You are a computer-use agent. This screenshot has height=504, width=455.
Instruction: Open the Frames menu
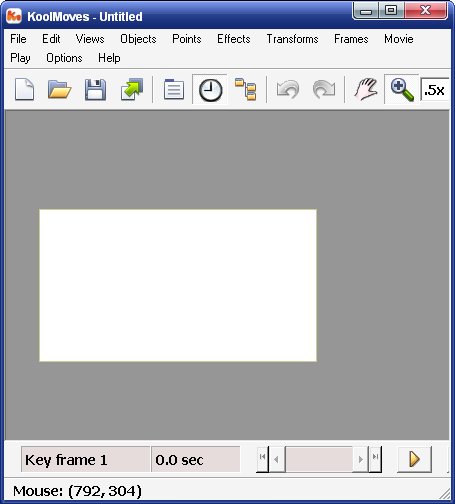click(351, 39)
